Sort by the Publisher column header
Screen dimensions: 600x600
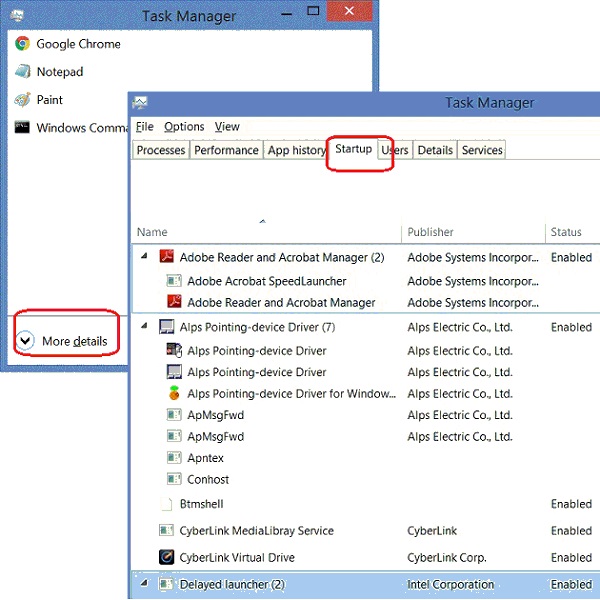pyautogui.click(x=430, y=232)
